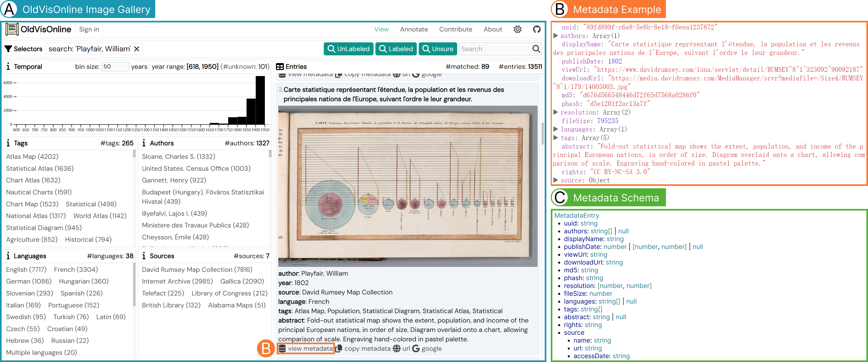Click the Labeled filter button
868x362 pixels.
pyautogui.click(x=396, y=49)
